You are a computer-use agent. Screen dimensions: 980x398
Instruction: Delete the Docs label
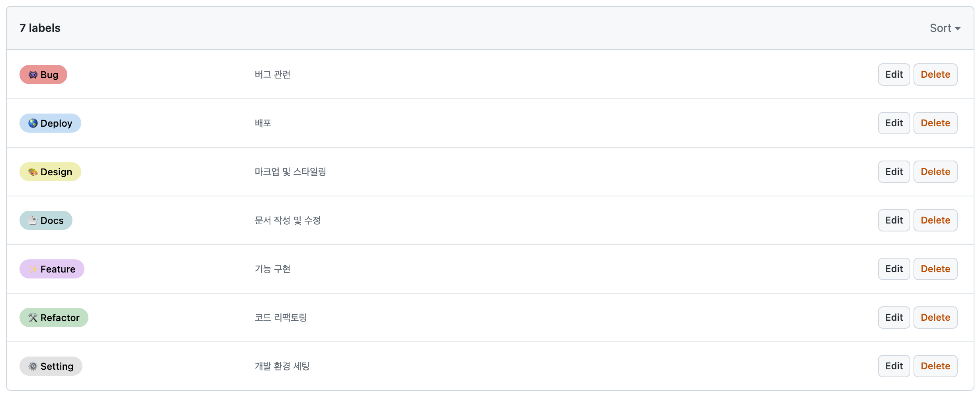pyautogui.click(x=935, y=220)
